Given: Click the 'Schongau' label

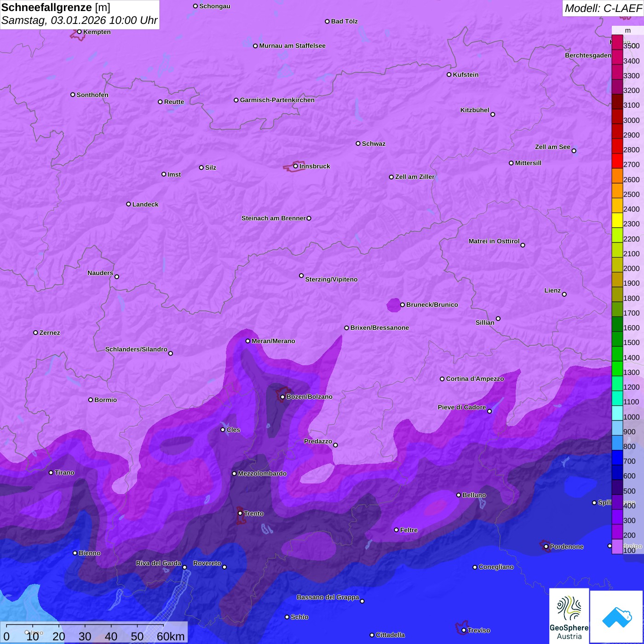Looking at the screenshot, I should coord(215,6).
